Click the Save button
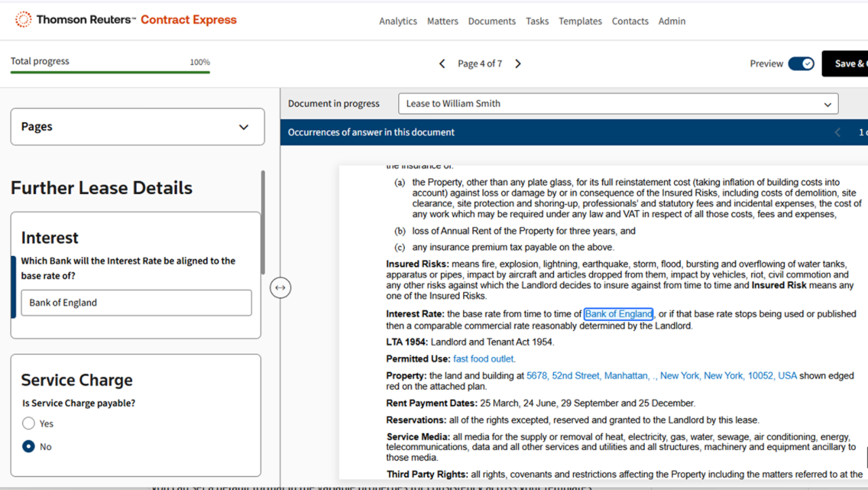 pos(845,64)
